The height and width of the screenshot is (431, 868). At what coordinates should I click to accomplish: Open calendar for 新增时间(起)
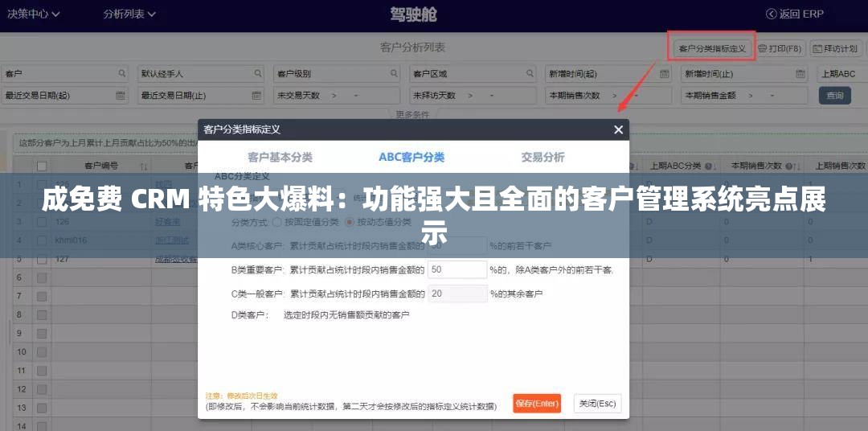click(x=665, y=73)
